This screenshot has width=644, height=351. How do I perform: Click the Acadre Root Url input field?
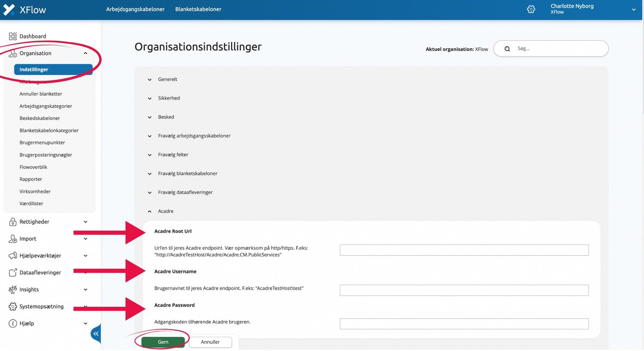(464, 250)
